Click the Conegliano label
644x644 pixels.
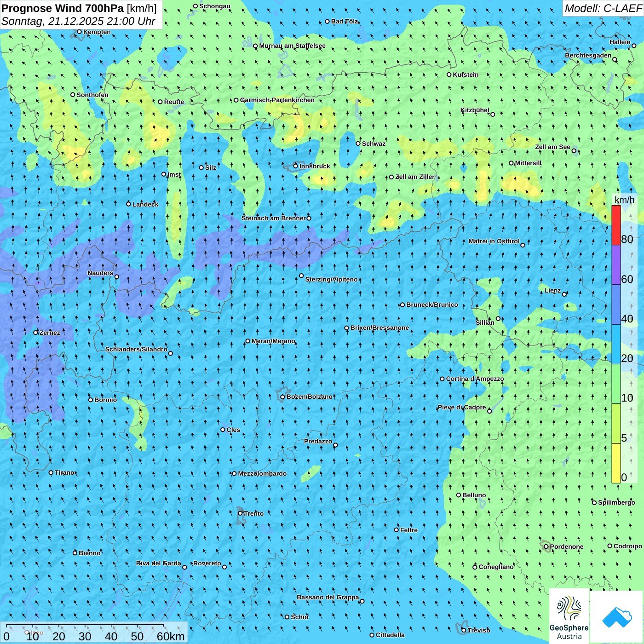(496, 567)
